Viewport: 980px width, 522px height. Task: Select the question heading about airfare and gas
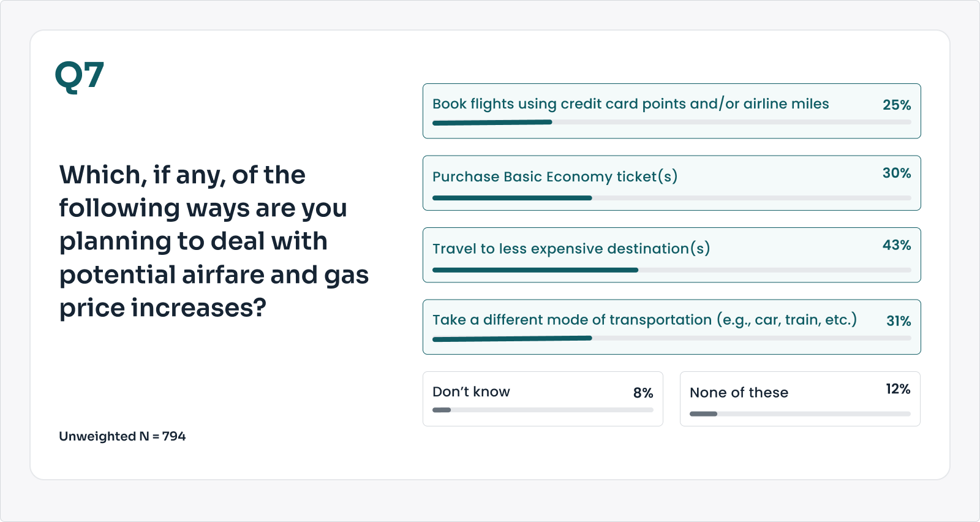coord(214,241)
